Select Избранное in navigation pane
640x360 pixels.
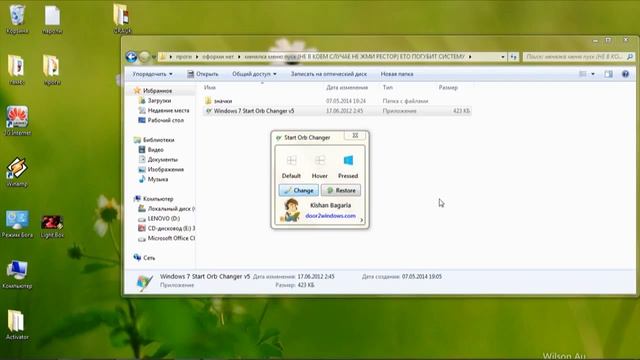tap(157, 91)
